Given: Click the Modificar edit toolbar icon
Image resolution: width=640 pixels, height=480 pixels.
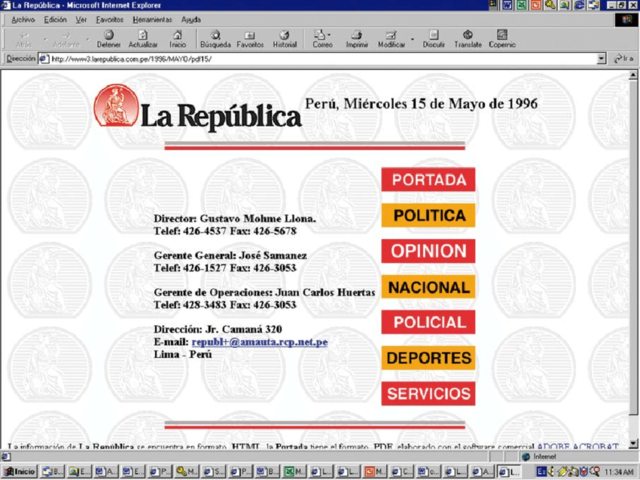Looking at the screenshot, I should (x=391, y=39).
